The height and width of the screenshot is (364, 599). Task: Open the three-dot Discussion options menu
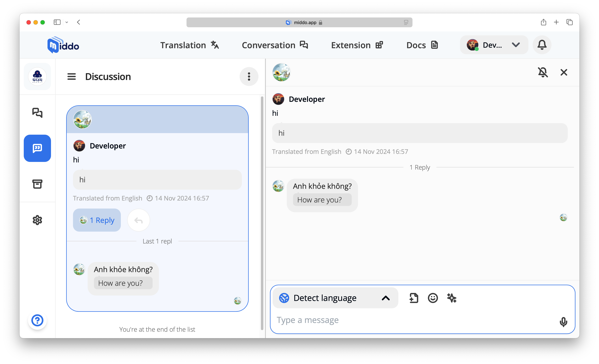249,77
